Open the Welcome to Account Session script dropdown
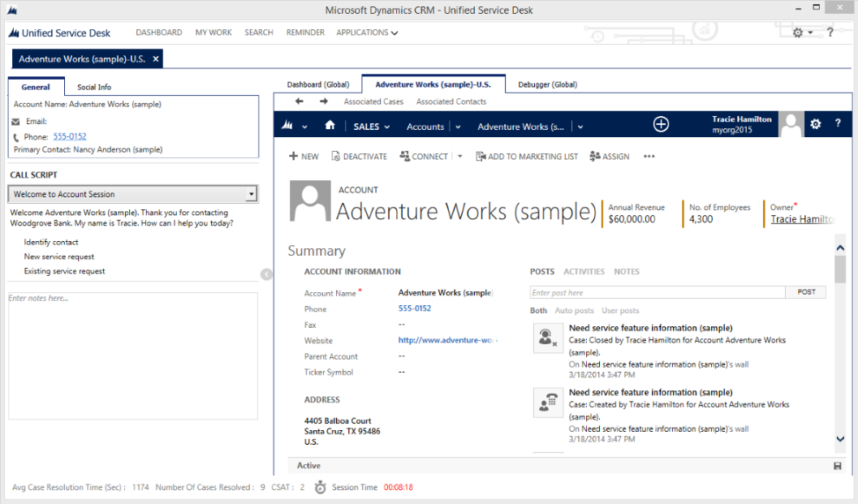 (250, 193)
